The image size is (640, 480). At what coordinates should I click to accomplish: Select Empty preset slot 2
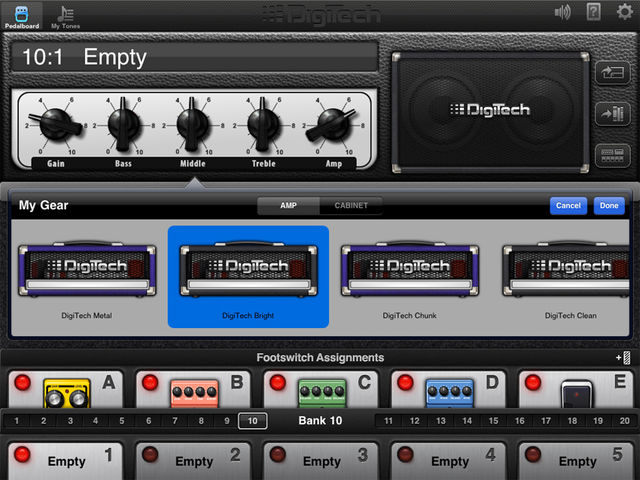pos(193,461)
